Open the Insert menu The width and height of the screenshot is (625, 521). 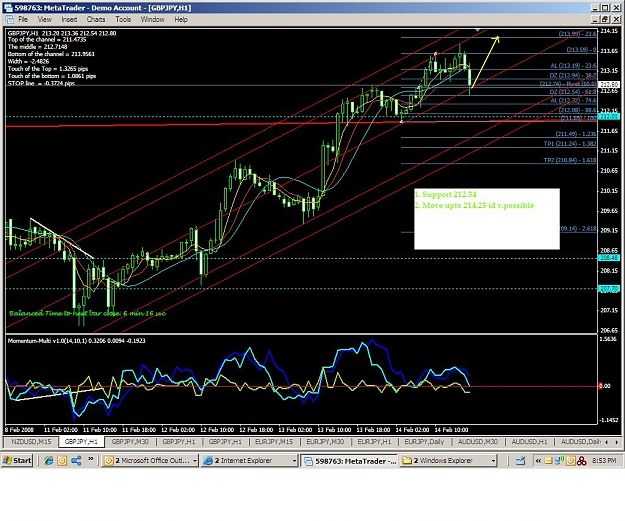pyautogui.click(x=69, y=19)
